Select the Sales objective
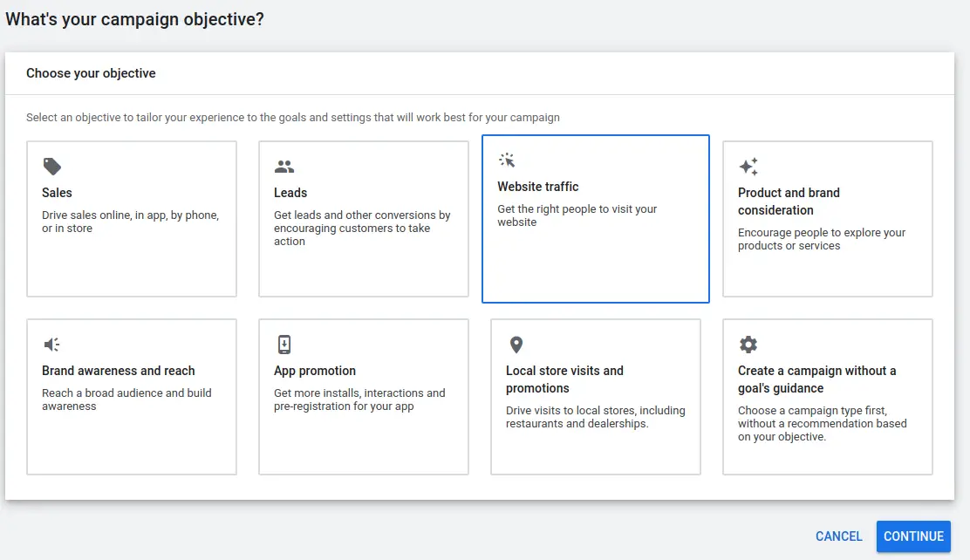The image size is (970, 560). tap(131, 218)
